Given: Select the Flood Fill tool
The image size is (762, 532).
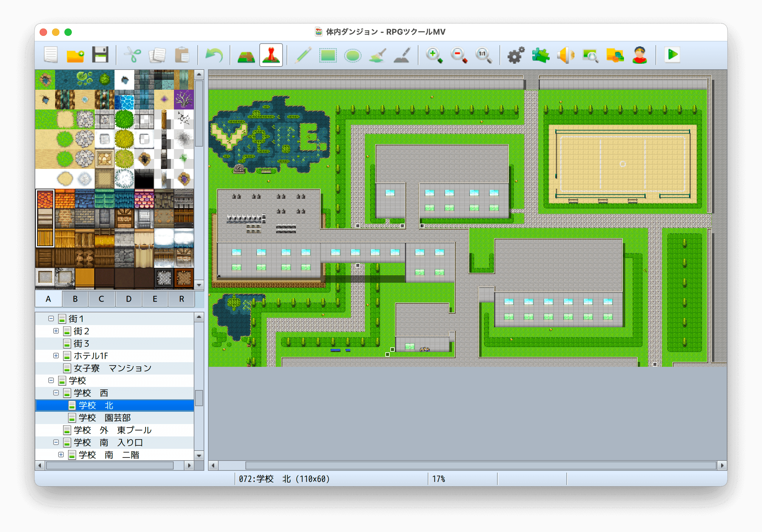Looking at the screenshot, I should (x=377, y=55).
